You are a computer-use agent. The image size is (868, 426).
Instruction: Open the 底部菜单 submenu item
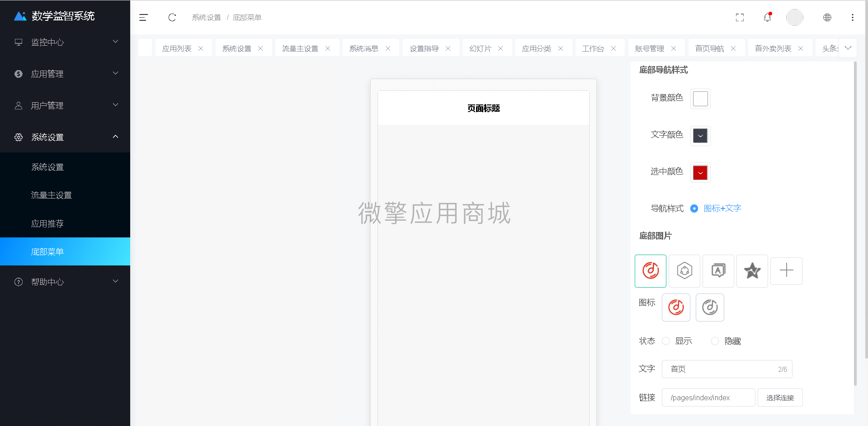pos(65,251)
